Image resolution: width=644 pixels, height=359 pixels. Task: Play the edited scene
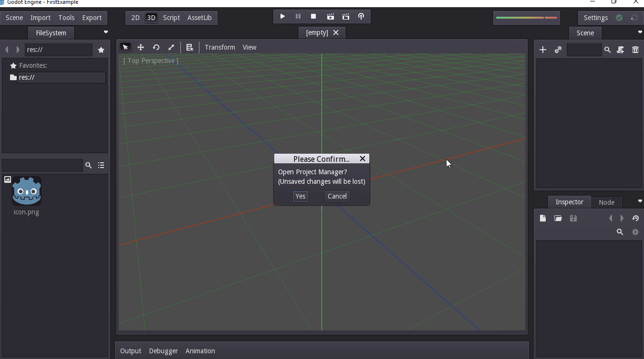(x=330, y=17)
